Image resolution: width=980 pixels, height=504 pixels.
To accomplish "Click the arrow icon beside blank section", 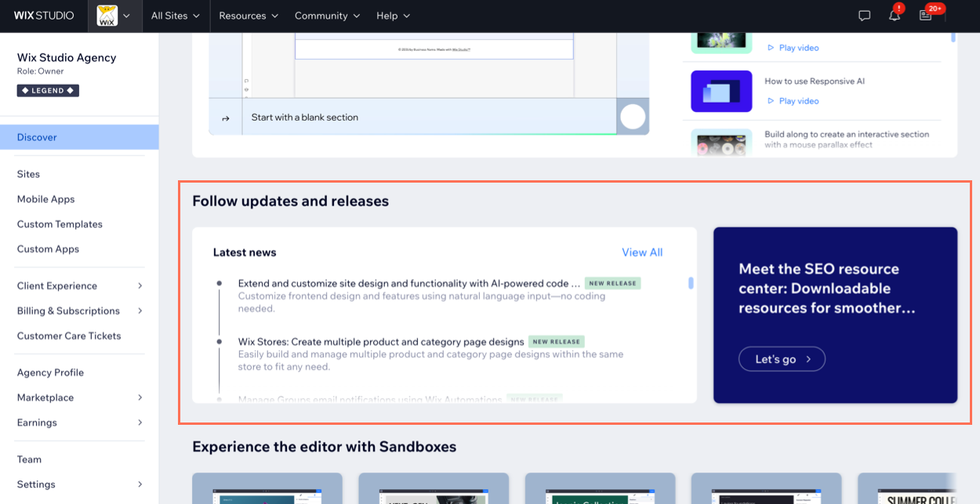I will (226, 118).
